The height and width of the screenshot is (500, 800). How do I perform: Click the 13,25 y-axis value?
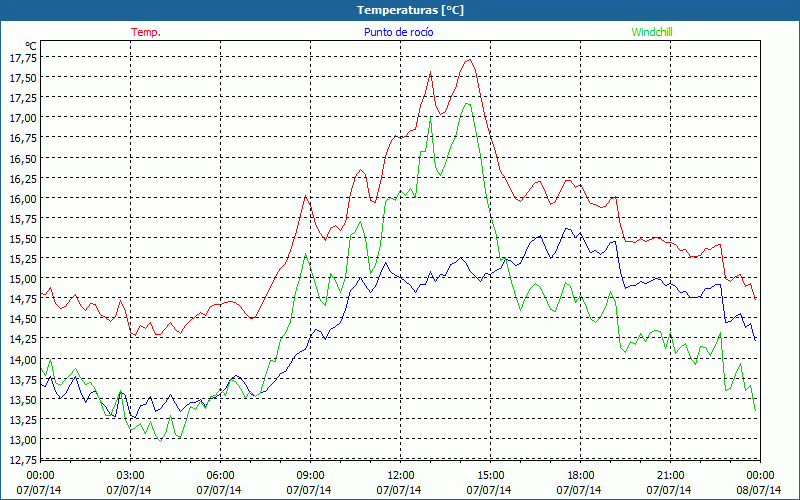(23, 420)
